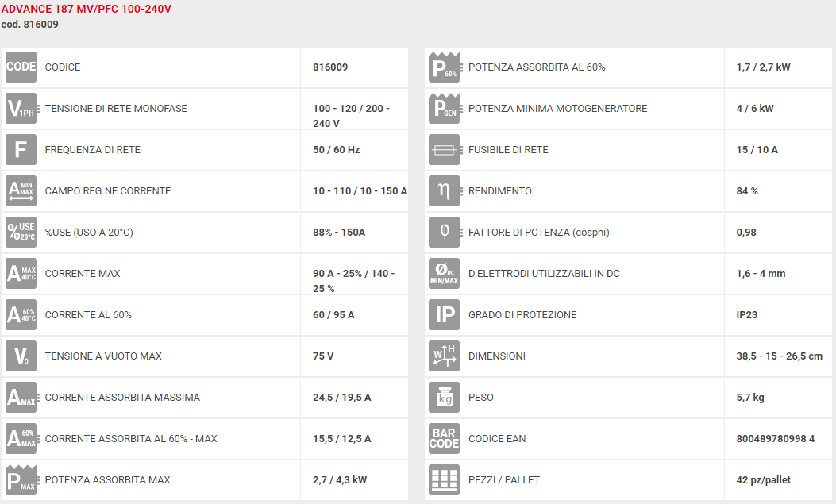Screen dimensions: 836x504
Task: Select the '60 / 95 A' value
Action: tap(333, 315)
